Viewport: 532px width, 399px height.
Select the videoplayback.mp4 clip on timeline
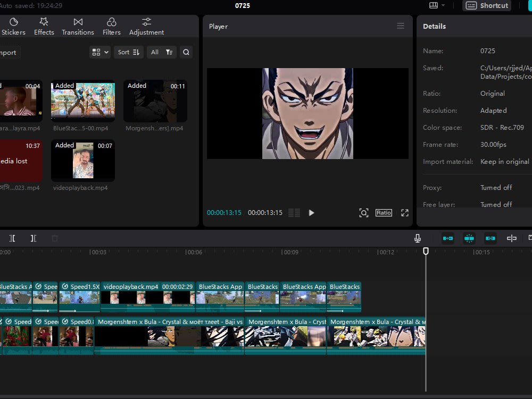coord(148,297)
